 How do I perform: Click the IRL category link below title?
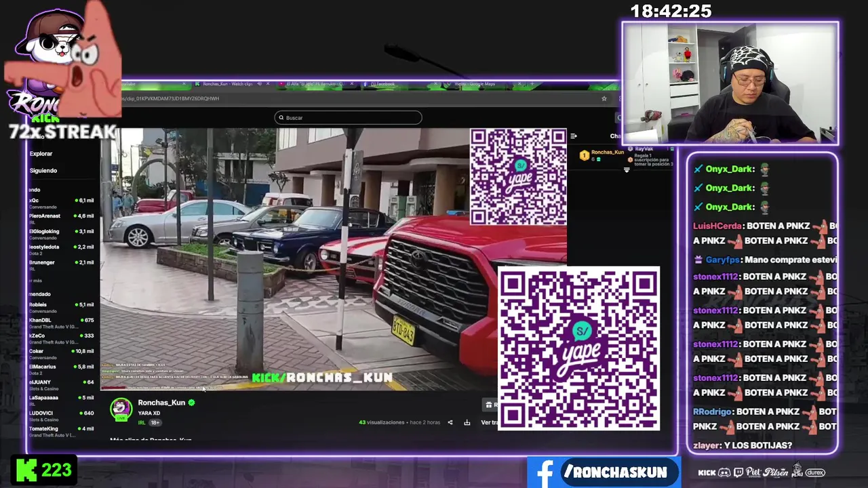coord(142,422)
